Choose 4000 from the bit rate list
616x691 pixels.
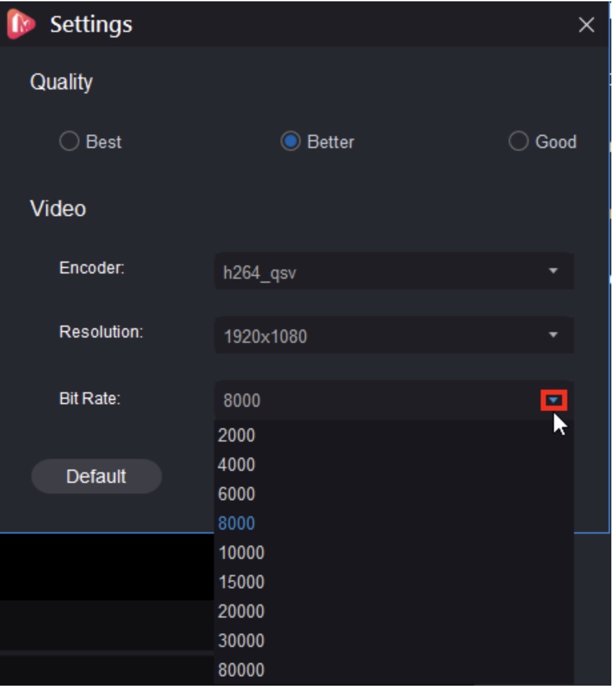tap(395, 466)
